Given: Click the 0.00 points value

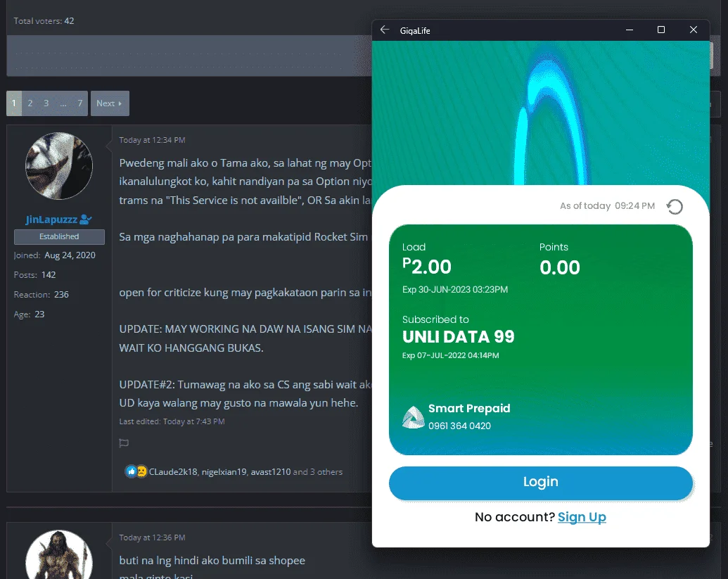Looking at the screenshot, I should [559, 267].
